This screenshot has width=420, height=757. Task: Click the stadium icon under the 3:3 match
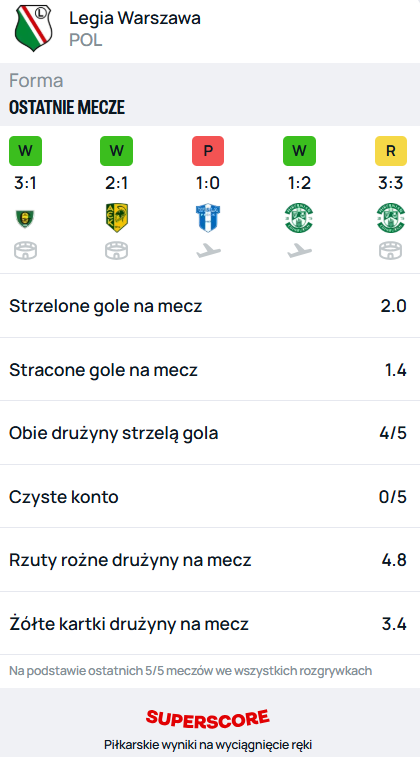pyautogui.click(x=391, y=251)
